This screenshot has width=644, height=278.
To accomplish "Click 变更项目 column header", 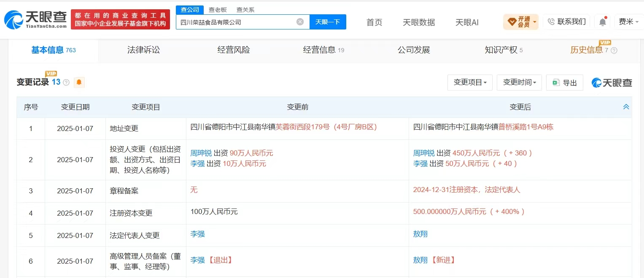I will [146, 107].
